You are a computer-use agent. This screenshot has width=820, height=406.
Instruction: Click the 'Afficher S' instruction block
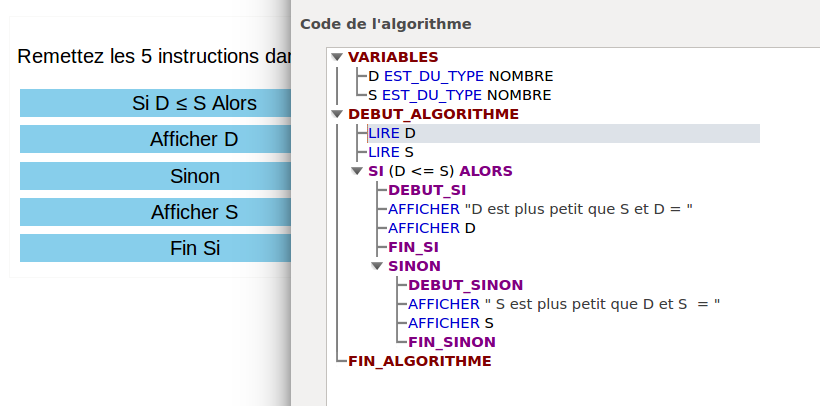coord(156,212)
